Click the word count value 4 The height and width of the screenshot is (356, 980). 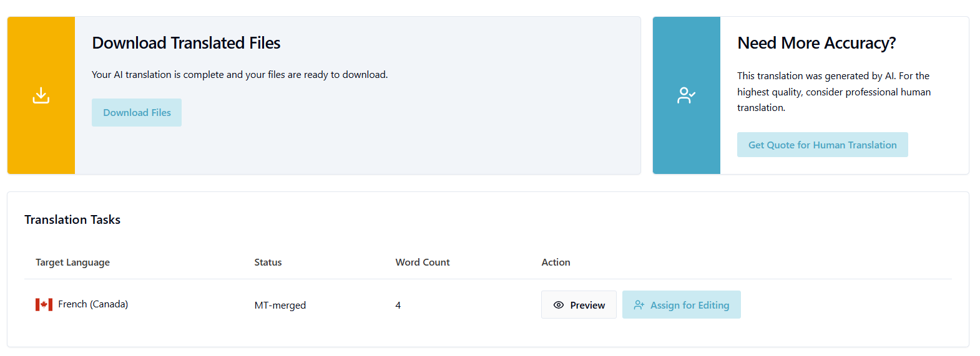click(x=398, y=305)
